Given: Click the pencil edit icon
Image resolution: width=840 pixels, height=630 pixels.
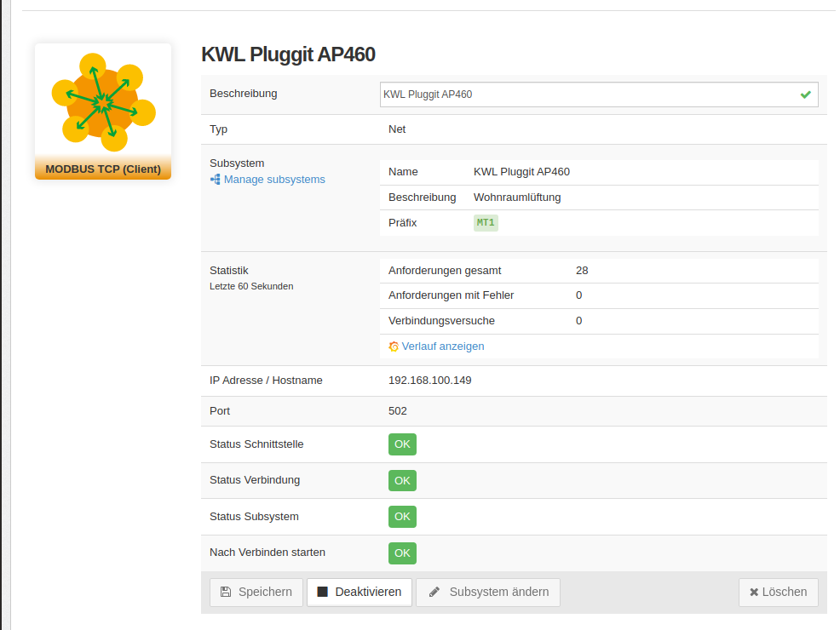Looking at the screenshot, I should pyautogui.click(x=434, y=592).
